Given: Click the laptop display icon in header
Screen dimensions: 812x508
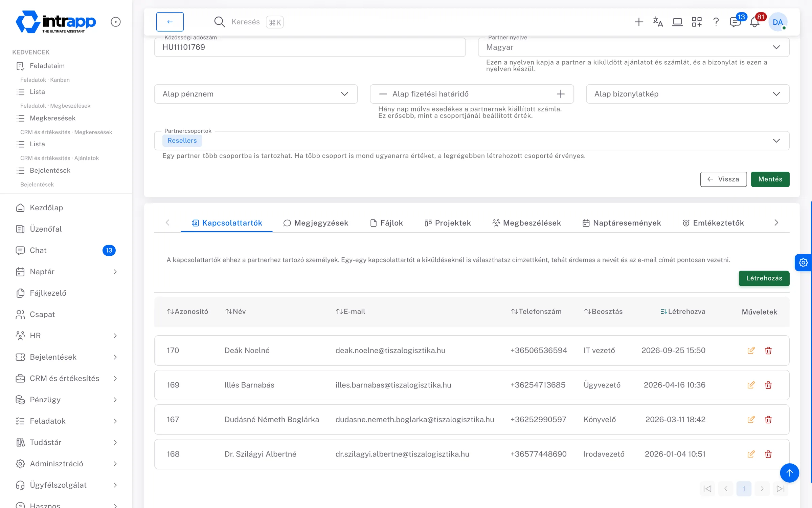Looking at the screenshot, I should (x=677, y=22).
